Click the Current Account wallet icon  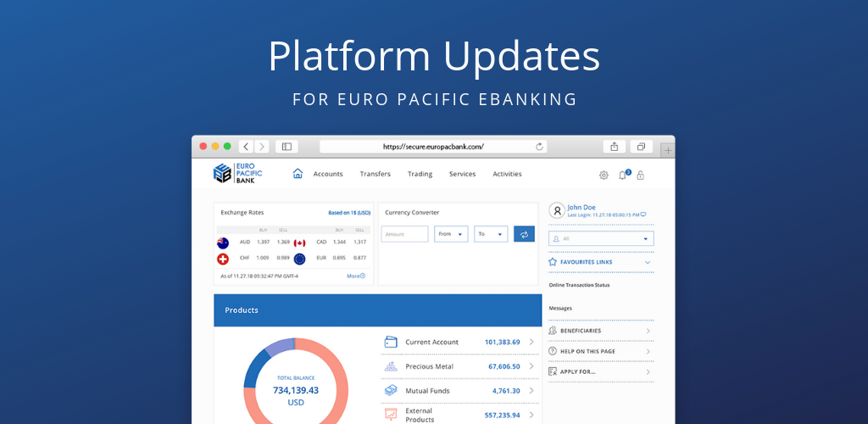391,342
